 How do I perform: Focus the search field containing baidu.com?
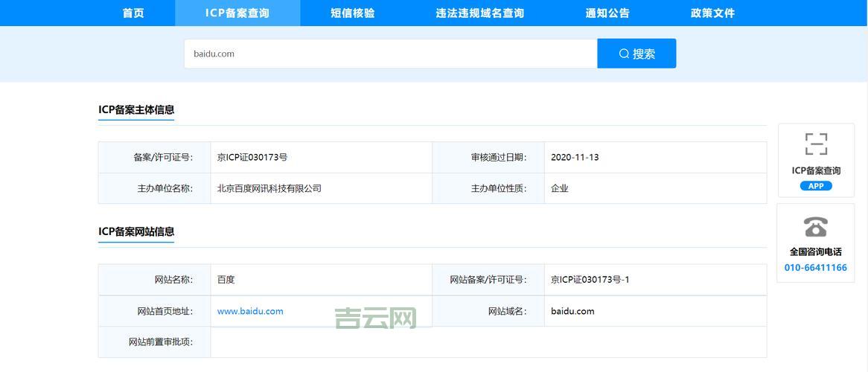391,54
